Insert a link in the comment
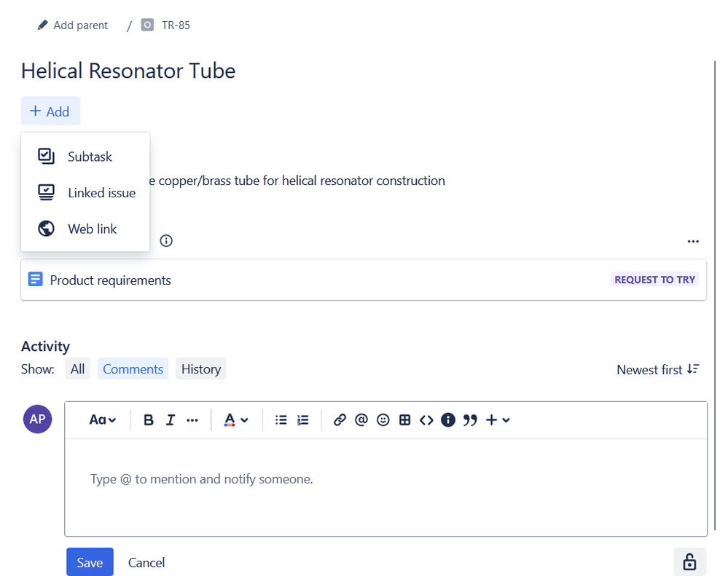The image size is (728, 576). (x=340, y=419)
